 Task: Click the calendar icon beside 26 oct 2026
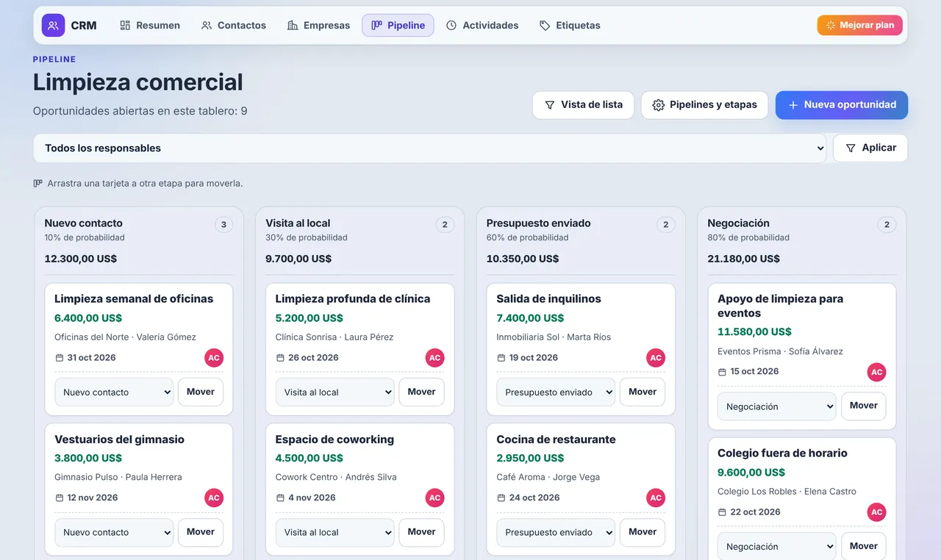(x=280, y=358)
